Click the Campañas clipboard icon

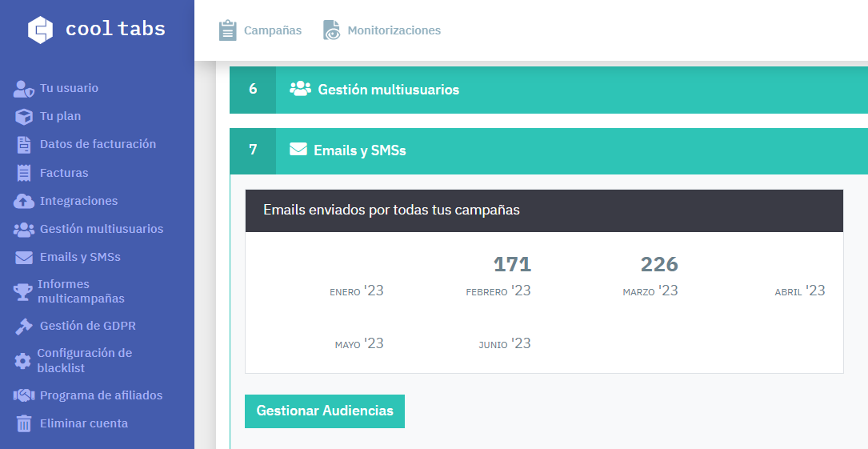[227, 30]
